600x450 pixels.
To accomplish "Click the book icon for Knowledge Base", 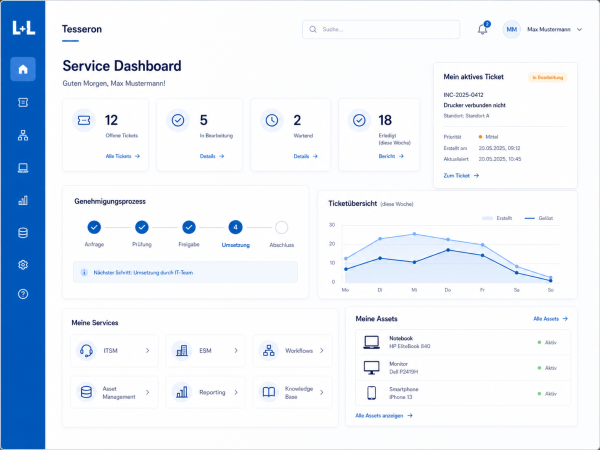I will tap(269, 392).
